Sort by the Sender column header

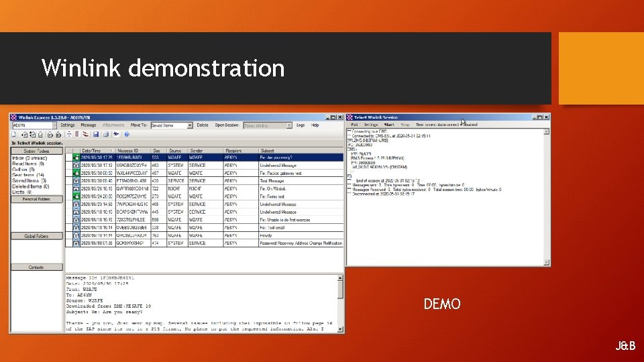click(x=205, y=151)
